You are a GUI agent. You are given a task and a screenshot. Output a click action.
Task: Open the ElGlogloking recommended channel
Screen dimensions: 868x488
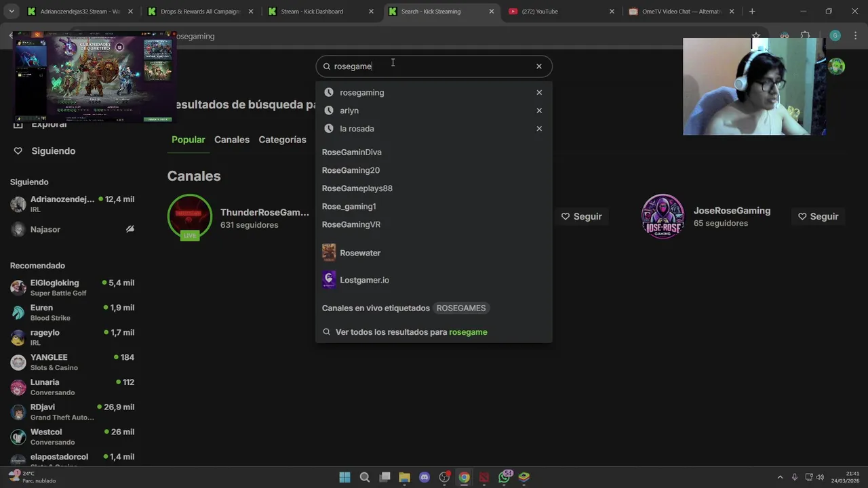72,287
